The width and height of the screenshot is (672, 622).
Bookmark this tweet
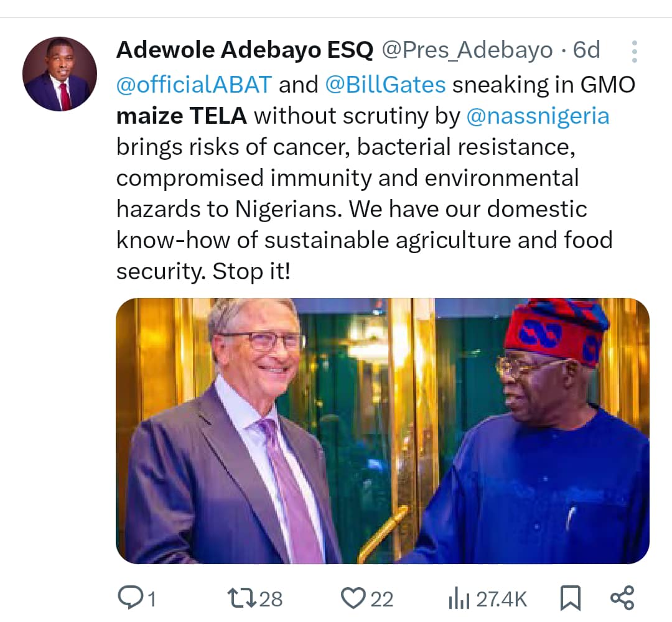pyautogui.click(x=570, y=598)
